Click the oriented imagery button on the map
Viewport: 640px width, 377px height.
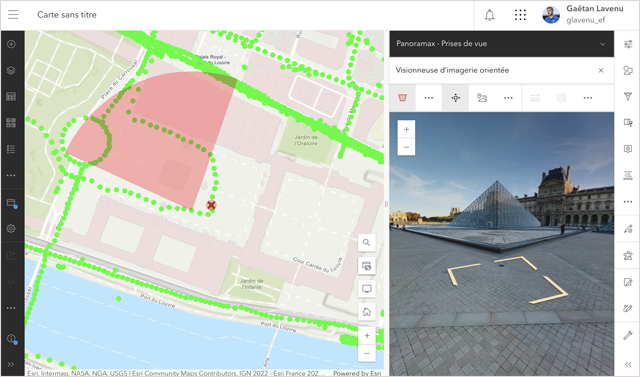coord(367,266)
